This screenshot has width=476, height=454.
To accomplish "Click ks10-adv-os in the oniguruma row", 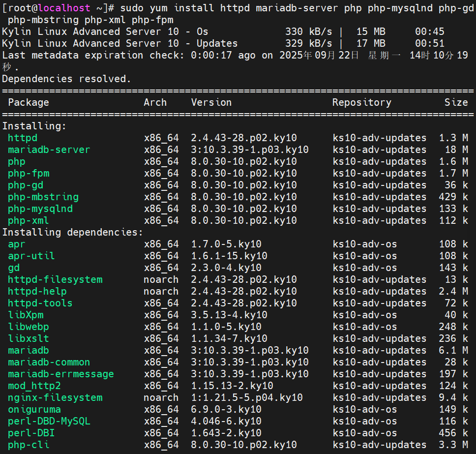I will [364, 410].
